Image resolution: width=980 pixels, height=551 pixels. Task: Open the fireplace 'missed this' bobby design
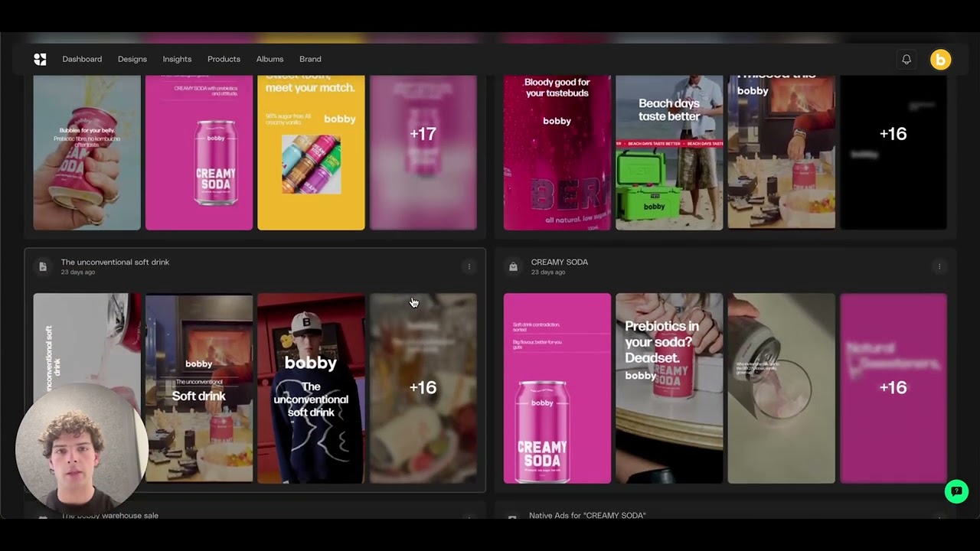pos(782,152)
